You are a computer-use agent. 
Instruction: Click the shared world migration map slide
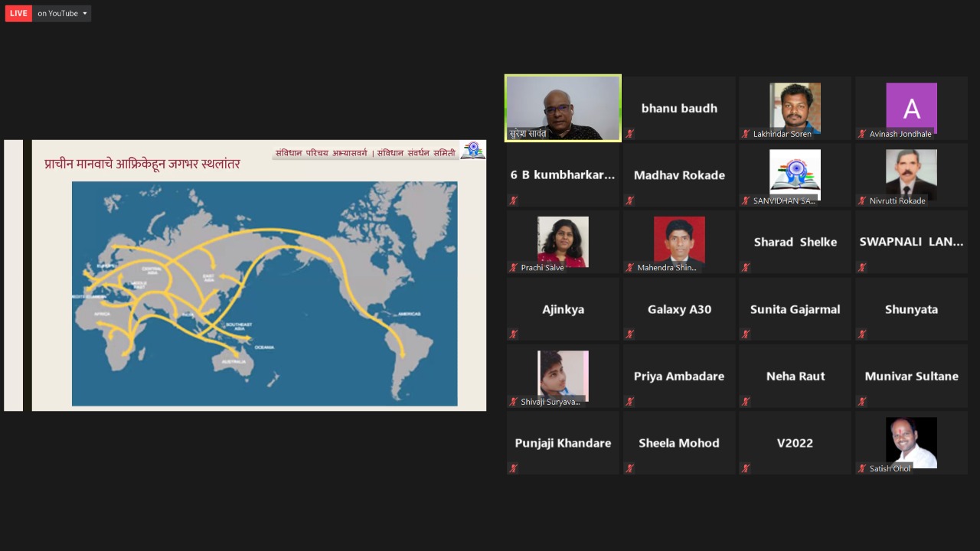tap(264, 293)
